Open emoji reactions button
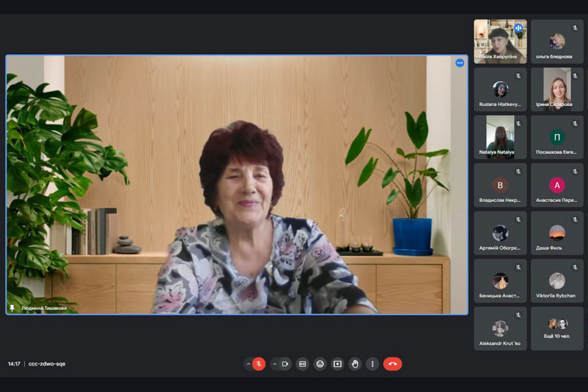 [320, 364]
